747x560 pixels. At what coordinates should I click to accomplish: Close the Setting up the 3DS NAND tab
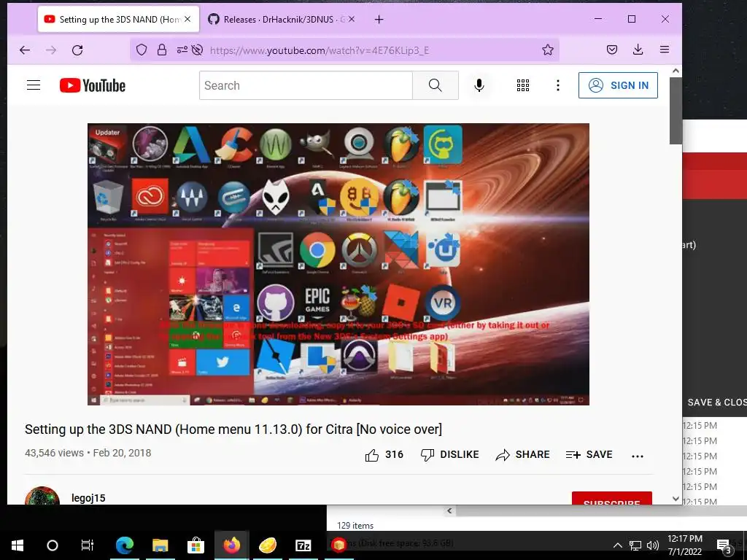(187, 19)
